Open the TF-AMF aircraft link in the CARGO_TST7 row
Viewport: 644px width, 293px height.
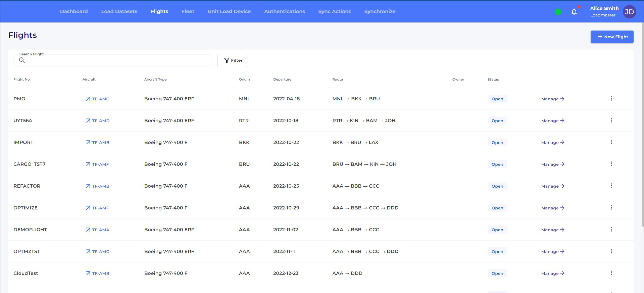click(x=98, y=164)
